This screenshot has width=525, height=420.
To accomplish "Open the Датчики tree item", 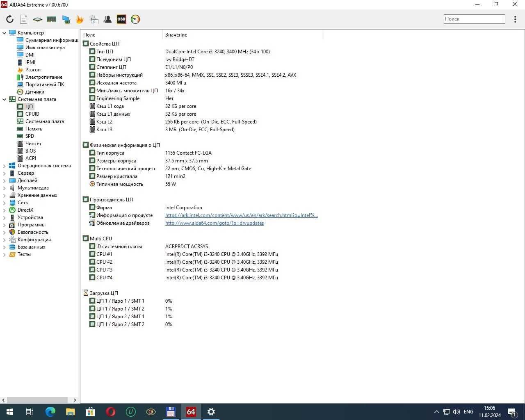I will click(x=35, y=92).
